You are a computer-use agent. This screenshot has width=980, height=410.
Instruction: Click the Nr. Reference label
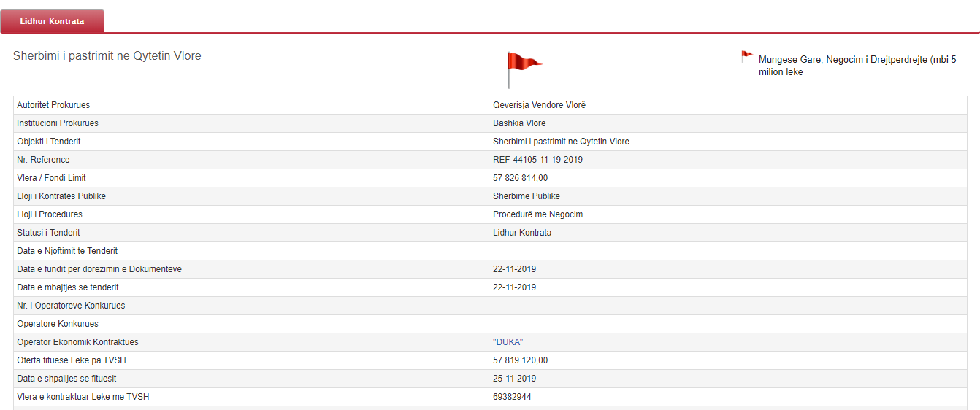pos(44,160)
